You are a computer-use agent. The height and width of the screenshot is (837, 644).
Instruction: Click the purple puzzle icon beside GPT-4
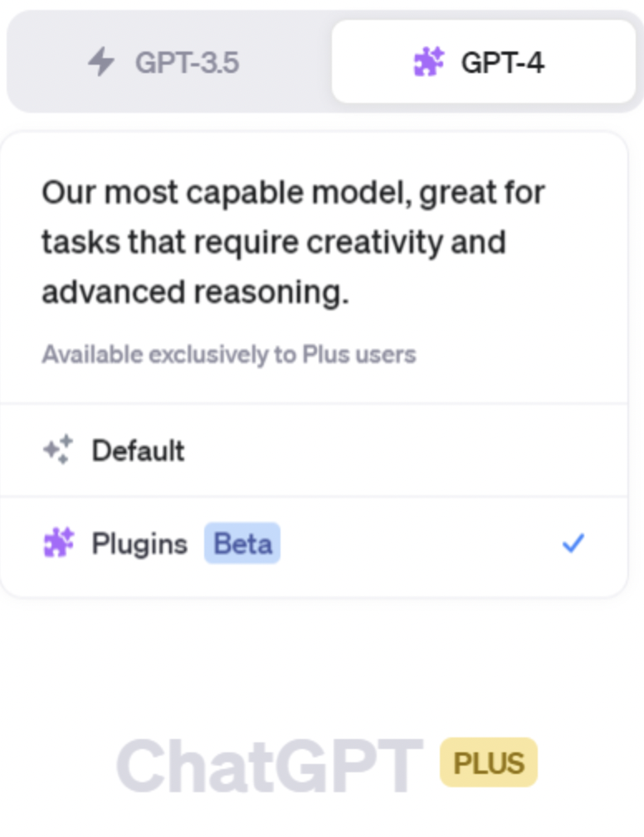429,62
